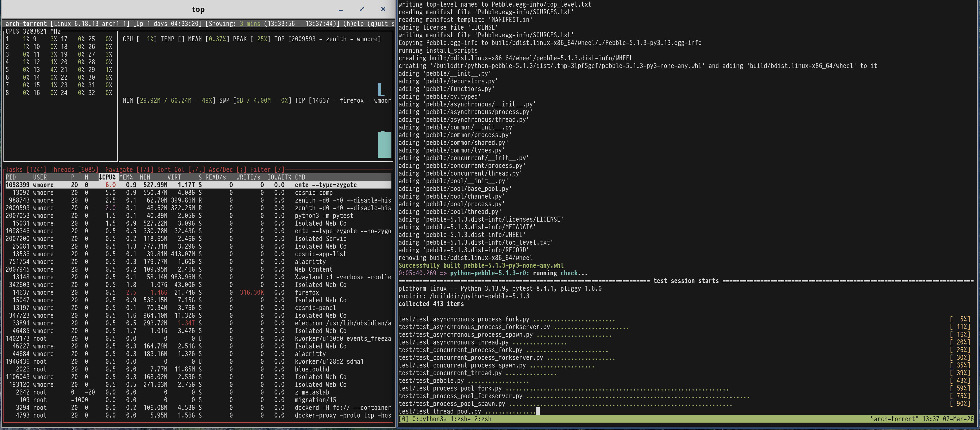This screenshot has width=980, height=430.
Task: Click the CPU% sort column header
Action: (x=107, y=177)
